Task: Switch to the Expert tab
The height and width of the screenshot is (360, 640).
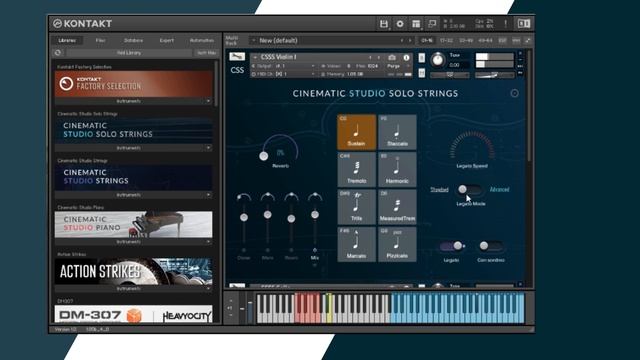Action: click(167, 40)
